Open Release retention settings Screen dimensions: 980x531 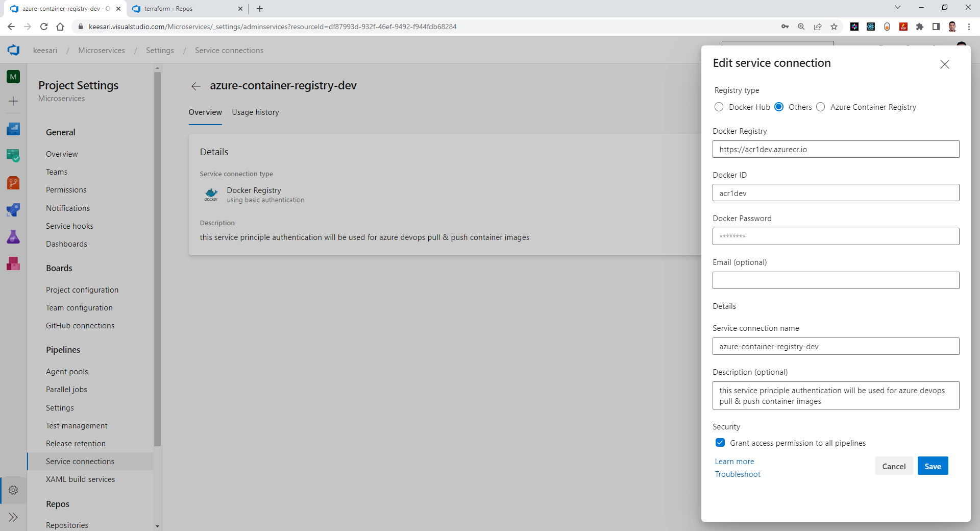coord(76,444)
